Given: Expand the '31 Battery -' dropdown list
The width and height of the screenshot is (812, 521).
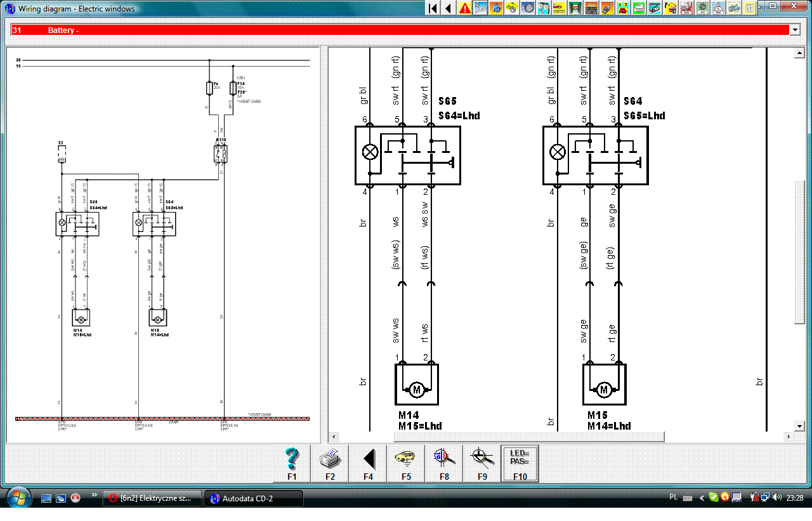Looking at the screenshot, I should [794, 30].
